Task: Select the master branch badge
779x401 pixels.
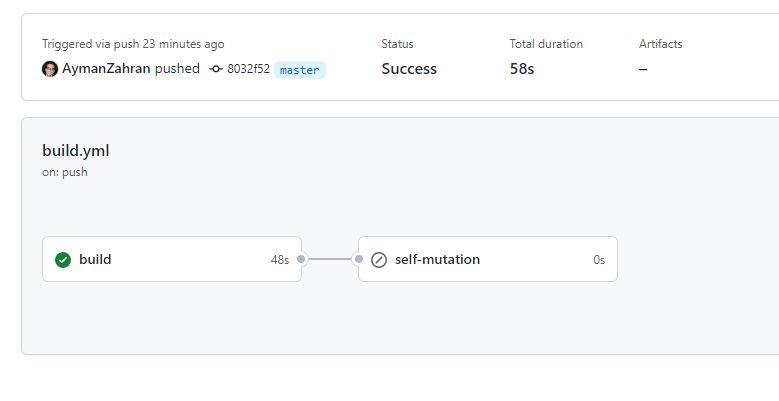Action: click(300, 70)
